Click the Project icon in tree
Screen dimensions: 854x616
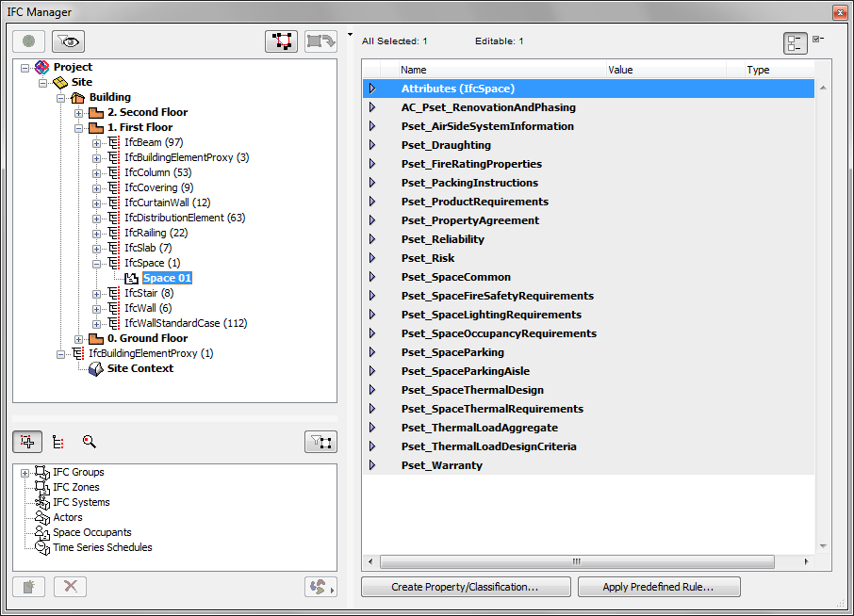(x=41, y=67)
